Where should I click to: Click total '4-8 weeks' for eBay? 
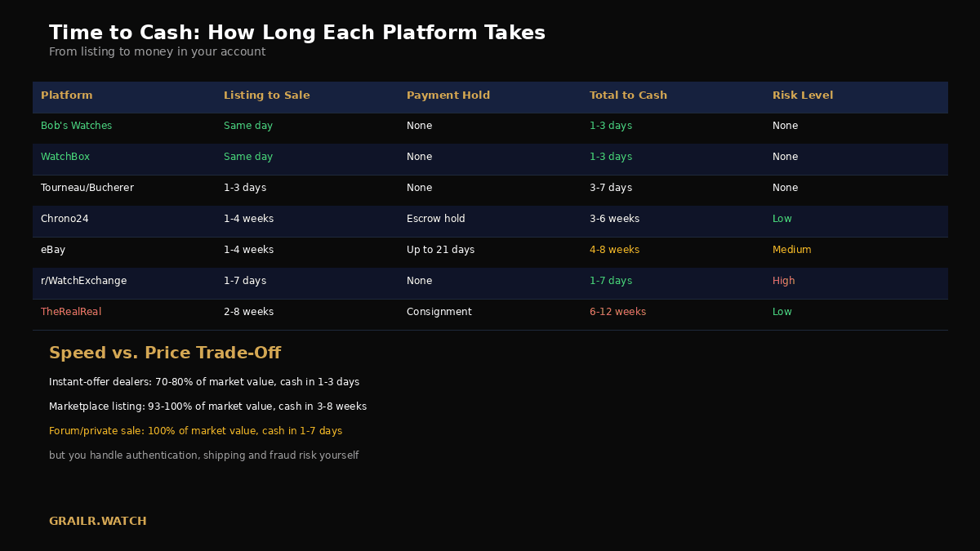point(615,250)
